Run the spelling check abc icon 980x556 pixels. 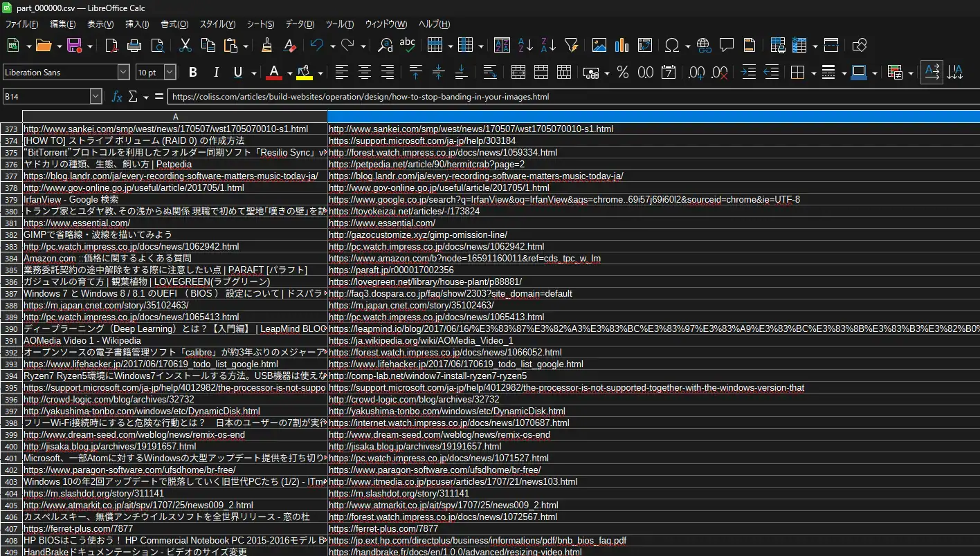408,46
